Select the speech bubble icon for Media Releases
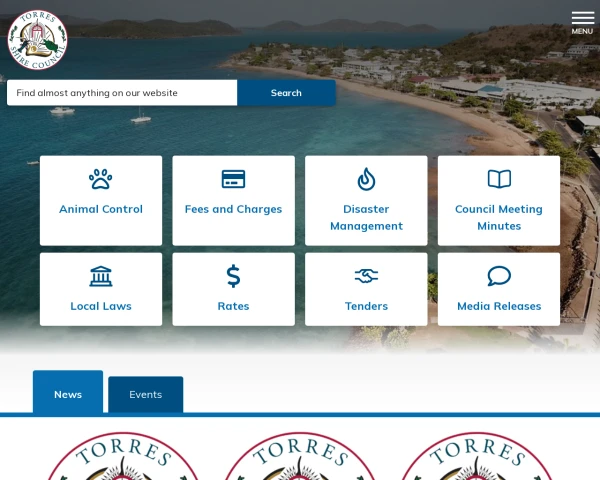This screenshot has height=480, width=600. pyautogui.click(x=499, y=276)
